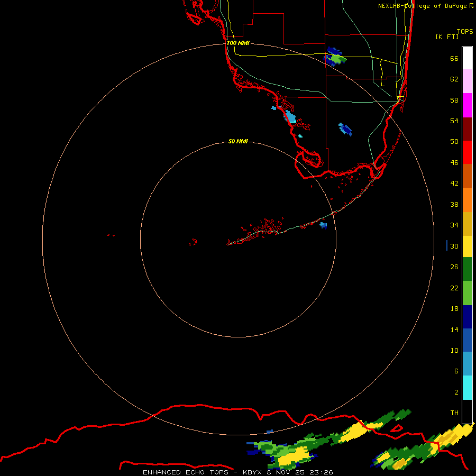Click the medium blue legend swatch
Screen dimensions: 476x476
pyautogui.click(x=467, y=340)
